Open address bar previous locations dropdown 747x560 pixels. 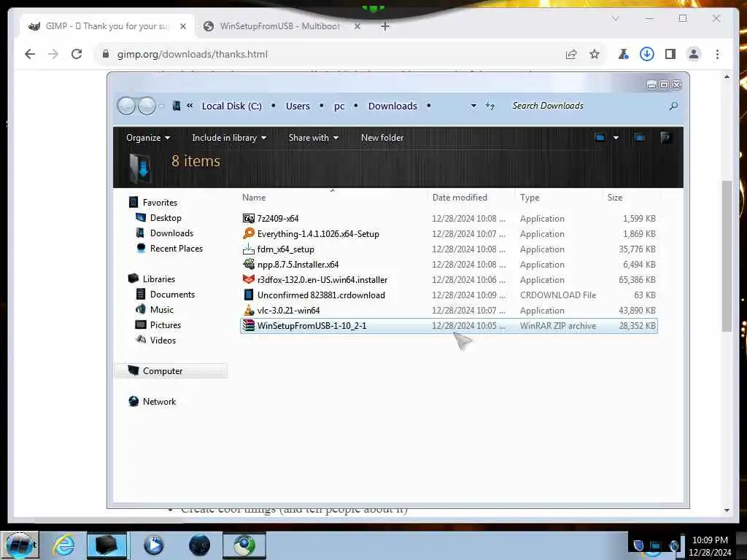(473, 106)
